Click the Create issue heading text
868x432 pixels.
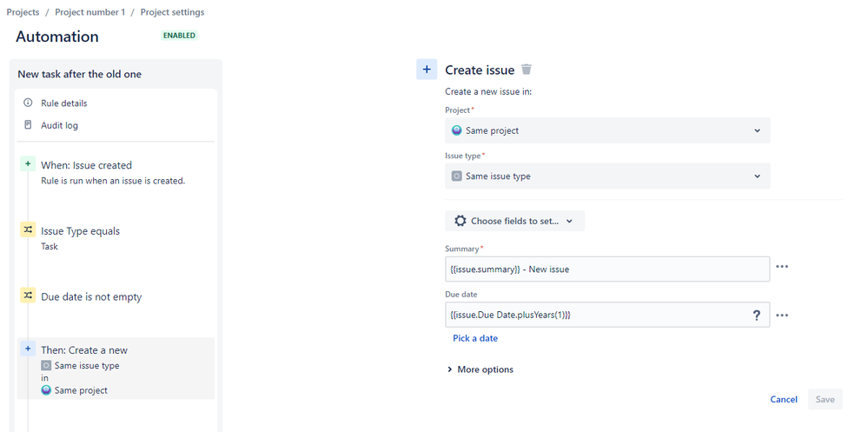point(480,70)
